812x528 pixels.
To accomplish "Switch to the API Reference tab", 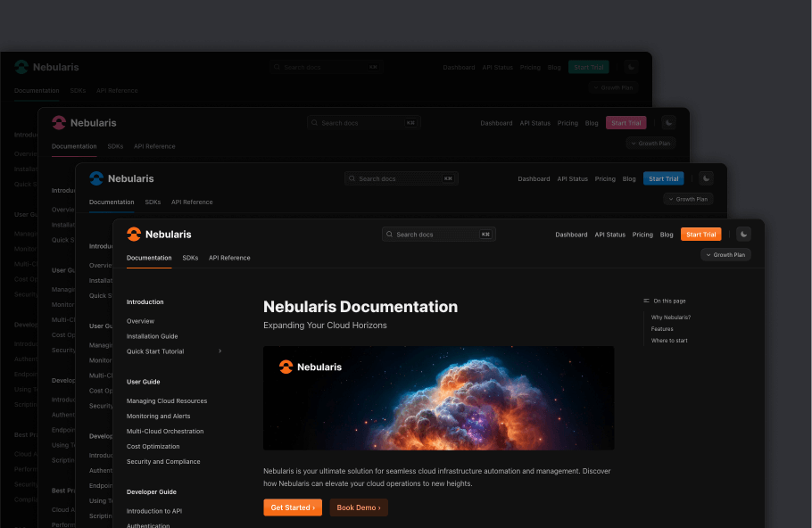I will pos(228,258).
